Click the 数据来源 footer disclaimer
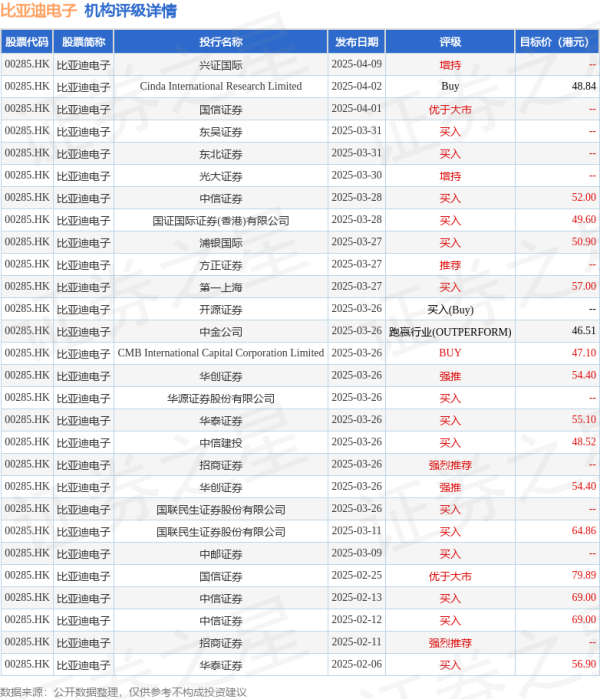This screenshot has width=600, height=699. [x=123, y=692]
